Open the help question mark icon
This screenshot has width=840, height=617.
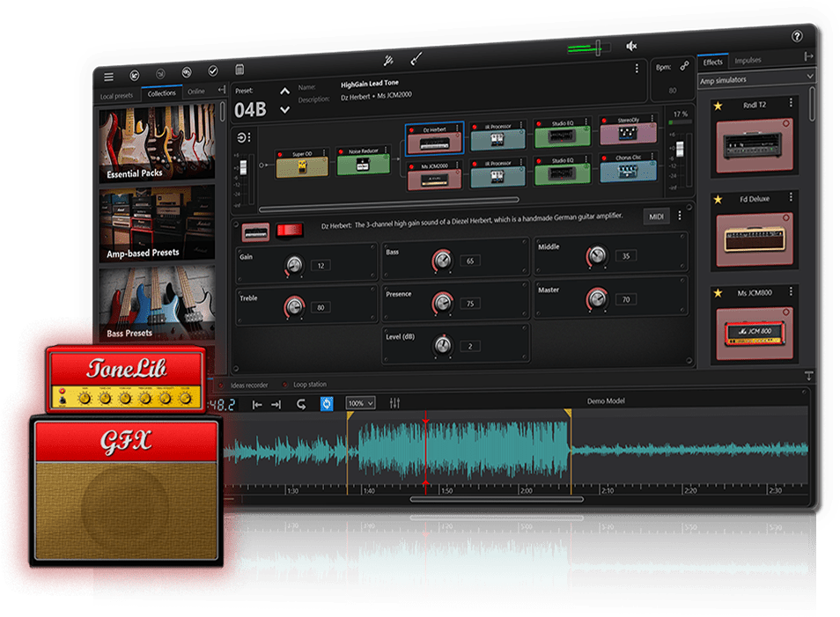tap(797, 36)
